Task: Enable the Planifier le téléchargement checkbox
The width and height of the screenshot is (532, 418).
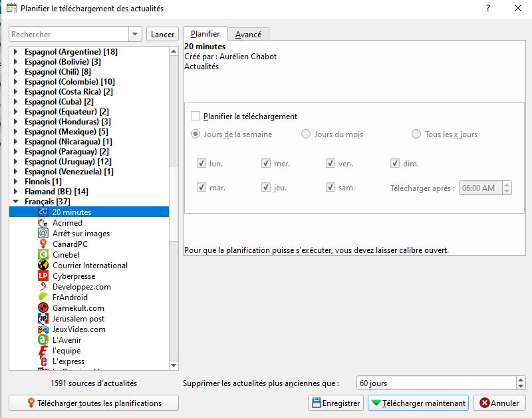Action: (x=196, y=116)
